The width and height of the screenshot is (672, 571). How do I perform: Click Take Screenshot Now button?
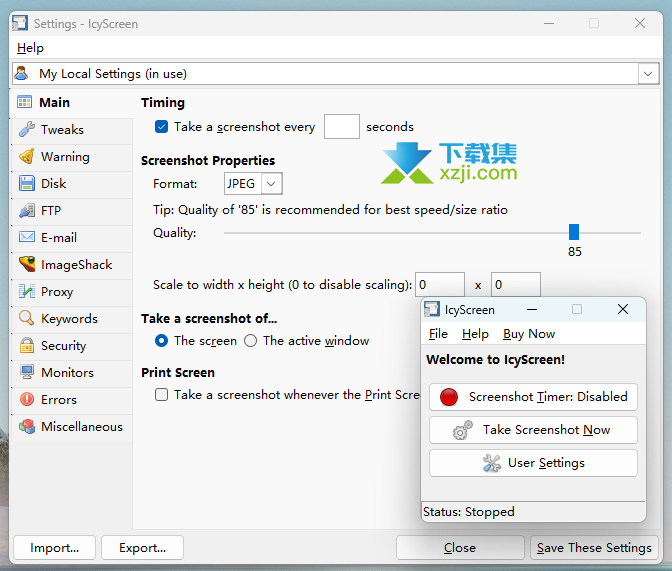tap(533, 430)
